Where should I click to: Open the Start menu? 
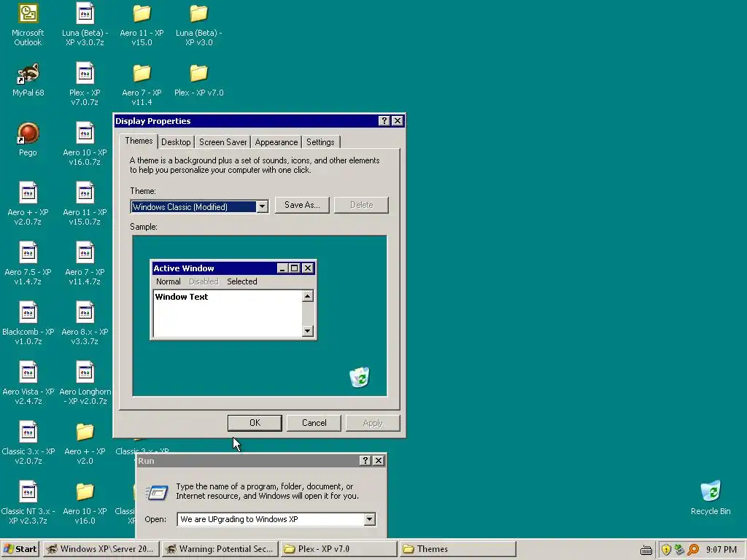click(x=20, y=549)
